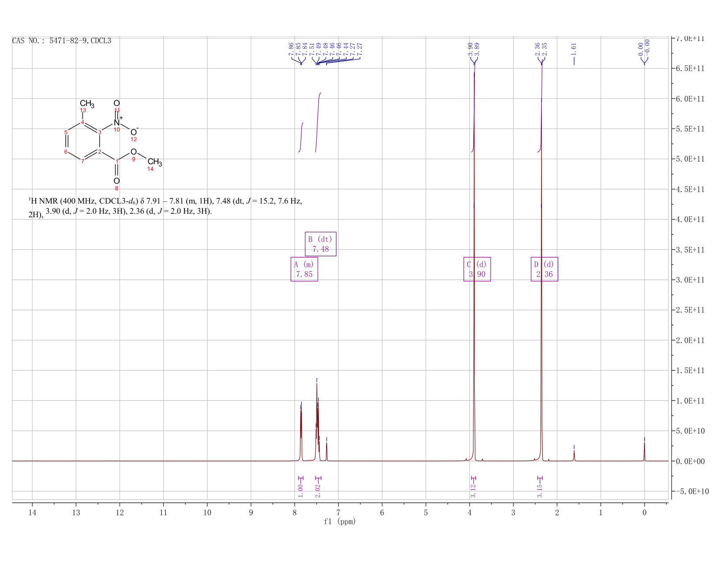The width and height of the screenshot is (728, 563).
Task: Select the nitro N+ atom in molecule
Action: tap(117, 122)
